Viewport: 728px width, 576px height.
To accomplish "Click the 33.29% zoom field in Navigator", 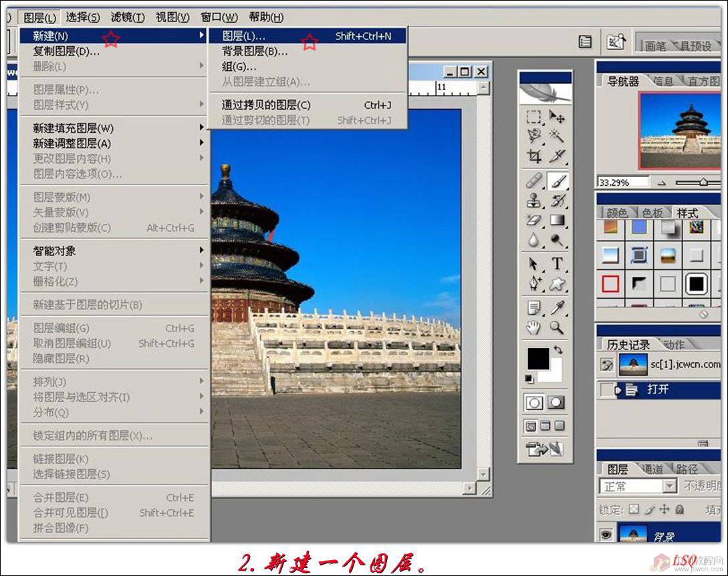I will 622,182.
